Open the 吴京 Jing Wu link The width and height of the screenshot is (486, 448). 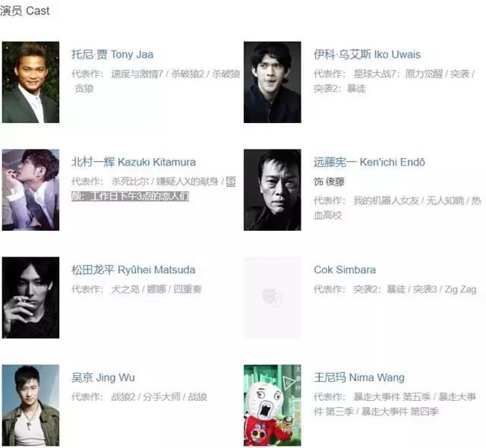click(x=103, y=377)
